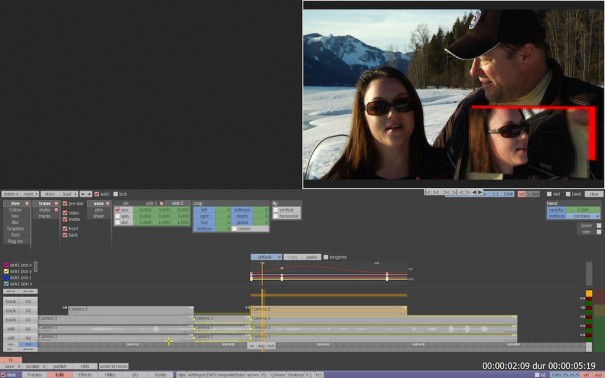Viewport: 605px width, 378px height.
Task: Click the clear button
Action: (x=594, y=194)
